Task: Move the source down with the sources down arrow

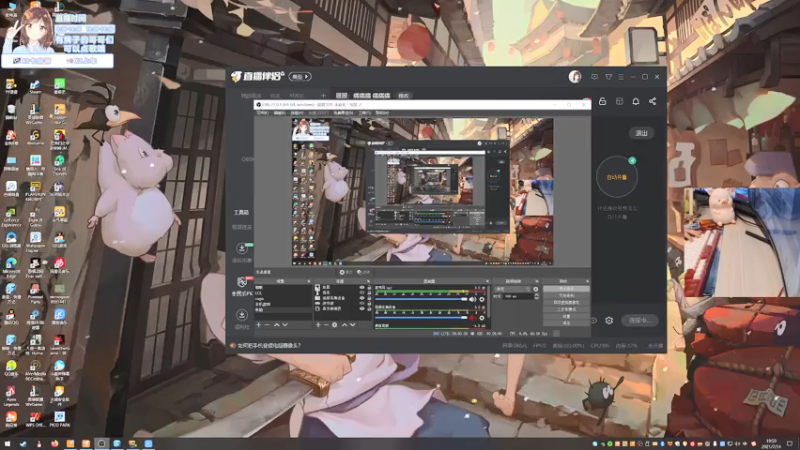Action: click(353, 324)
